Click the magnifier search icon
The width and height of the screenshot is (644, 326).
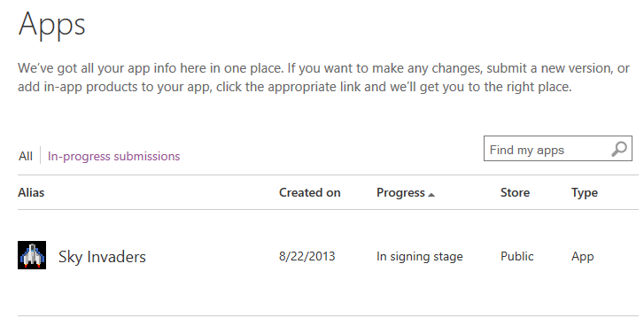tap(619, 149)
